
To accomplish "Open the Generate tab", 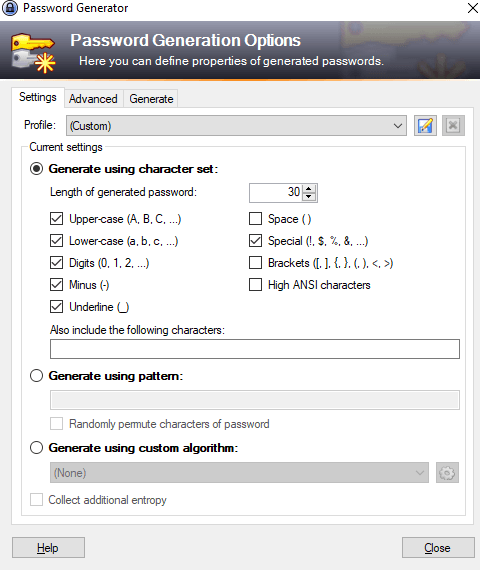I will point(151,99).
